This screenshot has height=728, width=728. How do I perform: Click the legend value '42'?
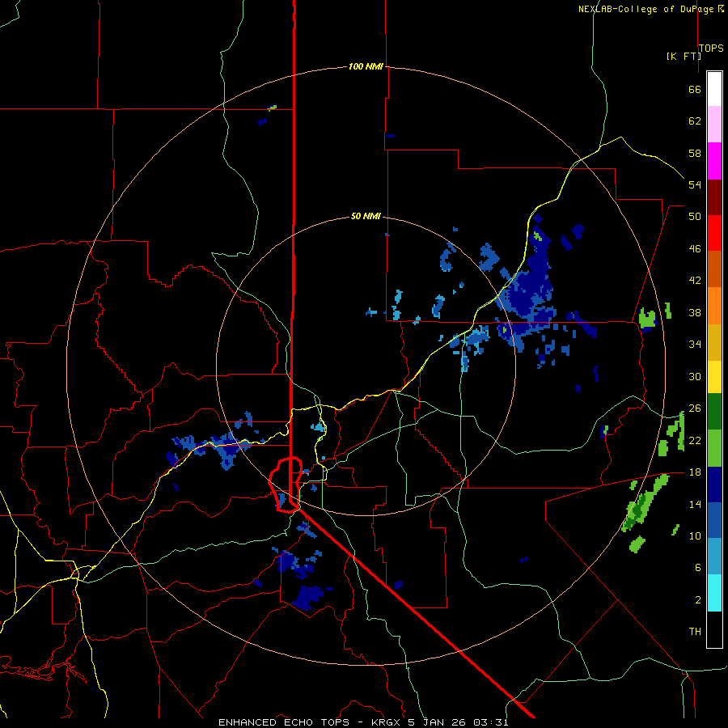[x=695, y=280]
